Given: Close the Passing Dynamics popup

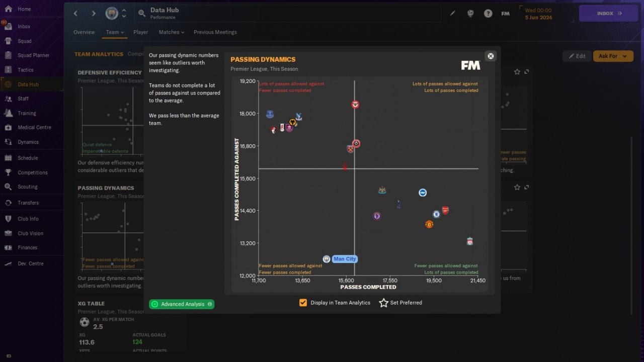Looking at the screenshot, I should (x=491, y=56).
